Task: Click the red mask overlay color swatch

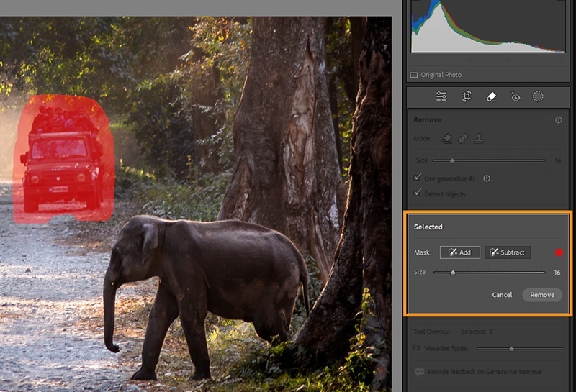Action: point(559,252)
